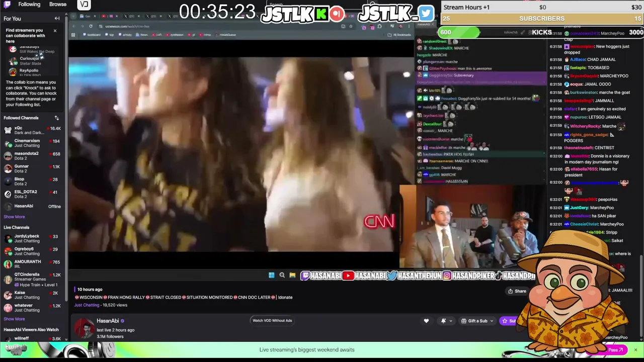Click the webcam overlay with three men

tap(472, 226)
